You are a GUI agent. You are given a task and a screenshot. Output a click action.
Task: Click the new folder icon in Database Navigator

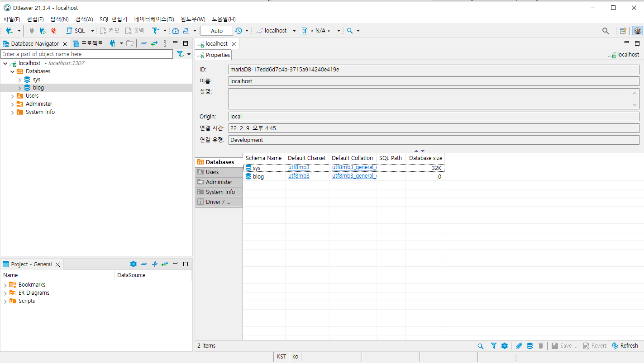(x=130, y=43)
